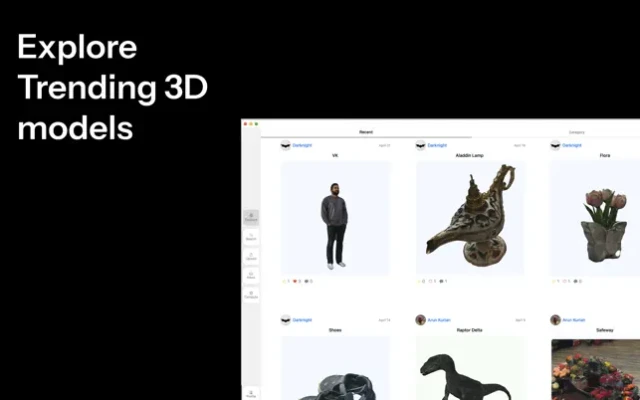Image resolution: width=640 pixels, height=400 pixels.
Task: Open the Upload section in the sidebar
Action: (x=251, y=256)
